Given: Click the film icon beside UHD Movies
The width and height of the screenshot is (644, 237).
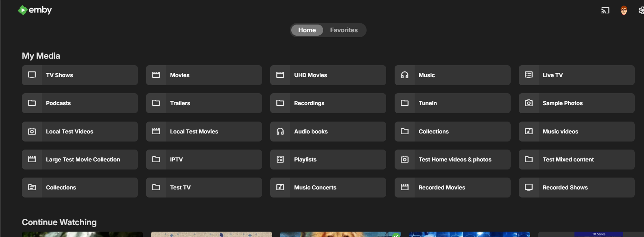Looking at the screenshot, I should tap(280, 75).
